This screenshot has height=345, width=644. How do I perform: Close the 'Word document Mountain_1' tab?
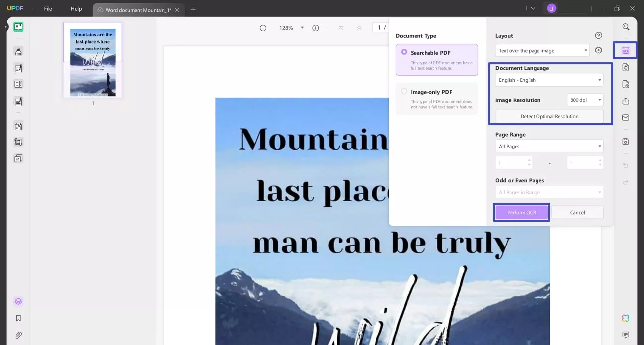pyautogui.click(x=177, y=10)
